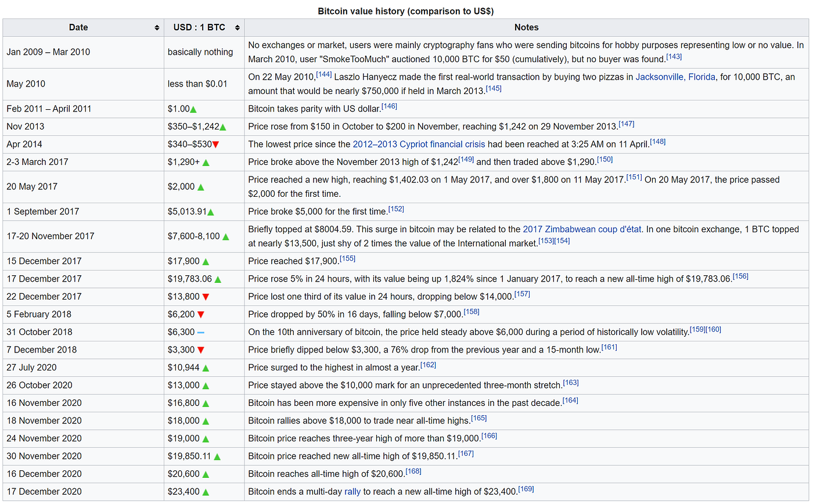
Task: Click the red down arrow beside $6,200
Action: pos(201,315)
